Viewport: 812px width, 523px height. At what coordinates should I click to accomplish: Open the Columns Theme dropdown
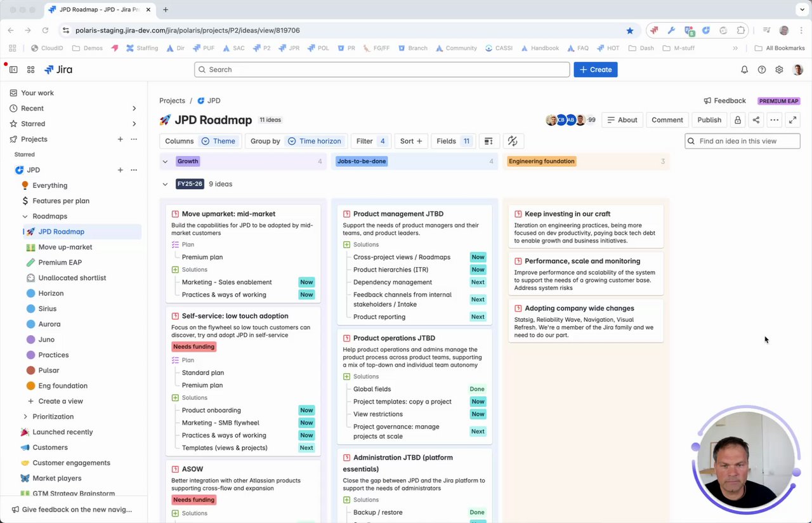(x=200, y=141)
